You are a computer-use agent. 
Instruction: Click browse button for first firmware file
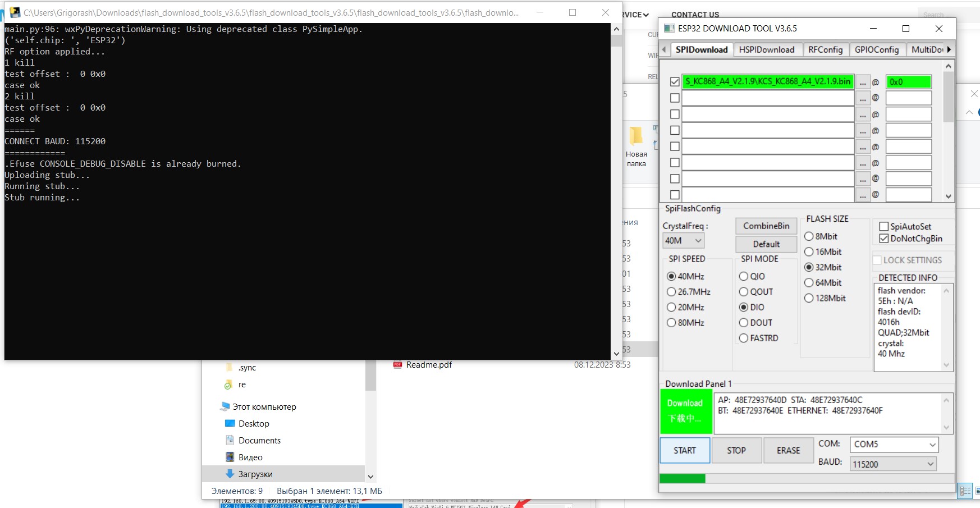[x=863, y=82]
